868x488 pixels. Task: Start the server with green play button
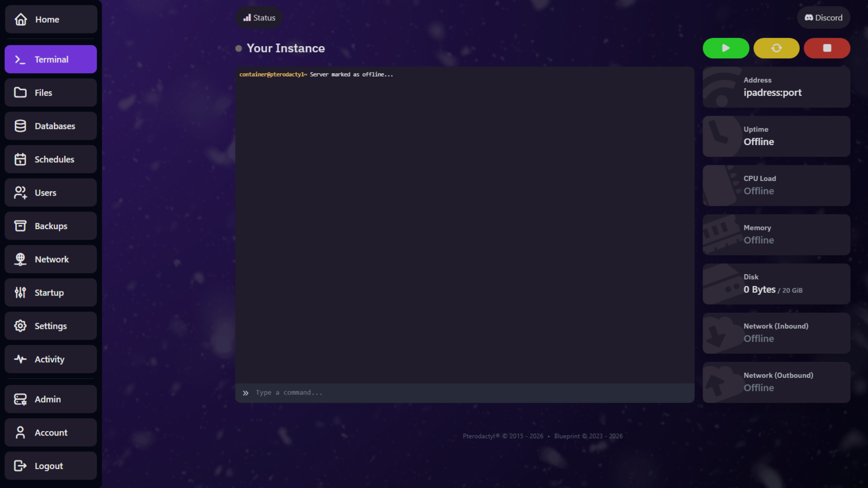tap(726, 48)
